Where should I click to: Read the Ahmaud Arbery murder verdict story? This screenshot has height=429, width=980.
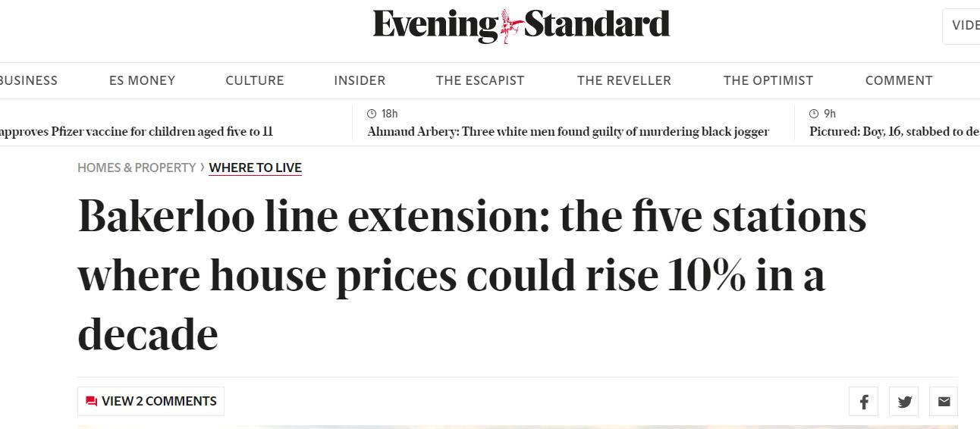[568, 132]
